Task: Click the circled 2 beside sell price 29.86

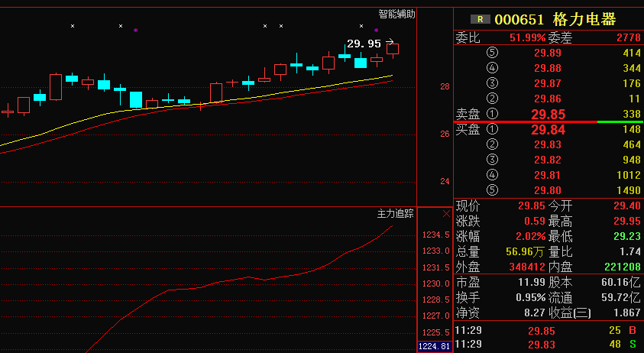Action: [x=492, y=99]
